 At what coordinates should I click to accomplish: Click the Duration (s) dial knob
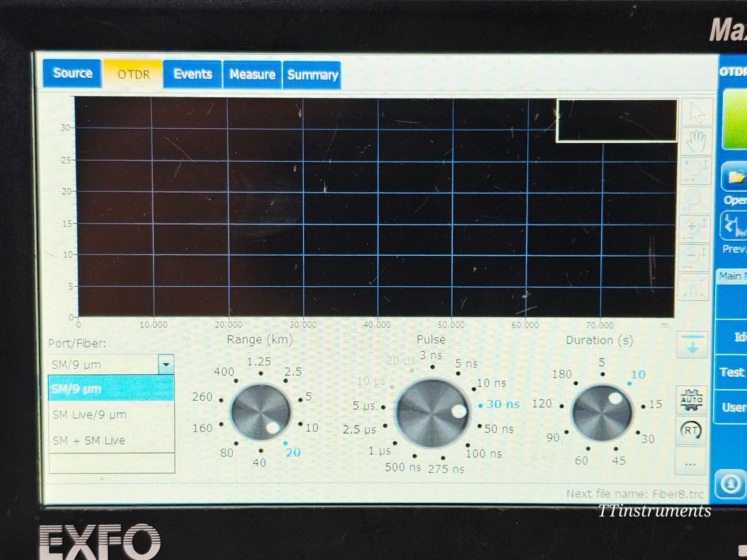click(x=603, y=413)
